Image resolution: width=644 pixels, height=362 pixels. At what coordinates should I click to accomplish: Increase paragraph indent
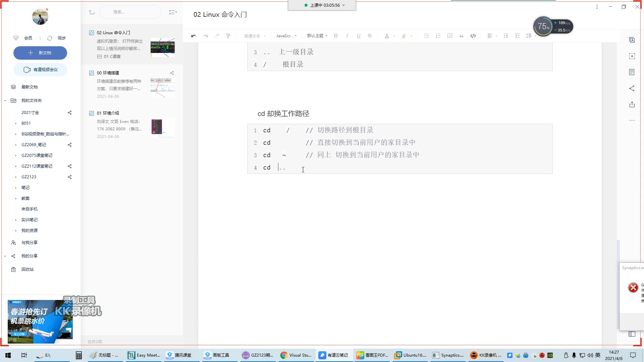(506, 36)
